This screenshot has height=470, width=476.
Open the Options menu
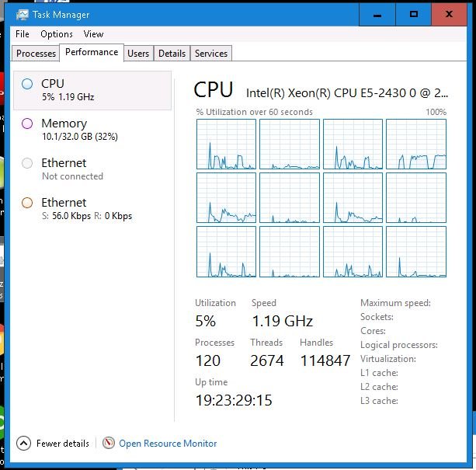point(57,34)
